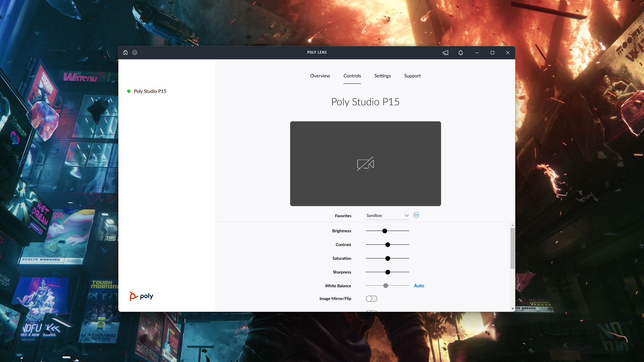Image resolution: width=644 pixels, height=362 pixels.
Task: Click the Poly logo
Action: (141, 296)
